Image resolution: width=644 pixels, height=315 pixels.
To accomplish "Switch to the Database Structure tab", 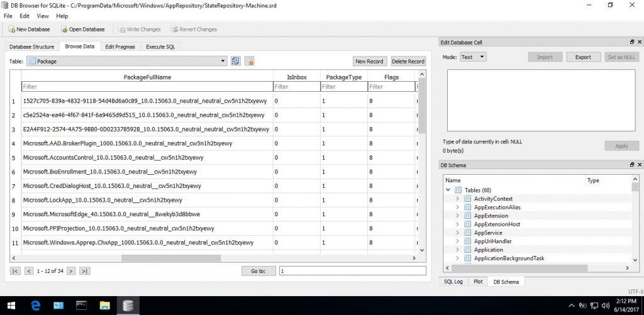I will [31, 47].
